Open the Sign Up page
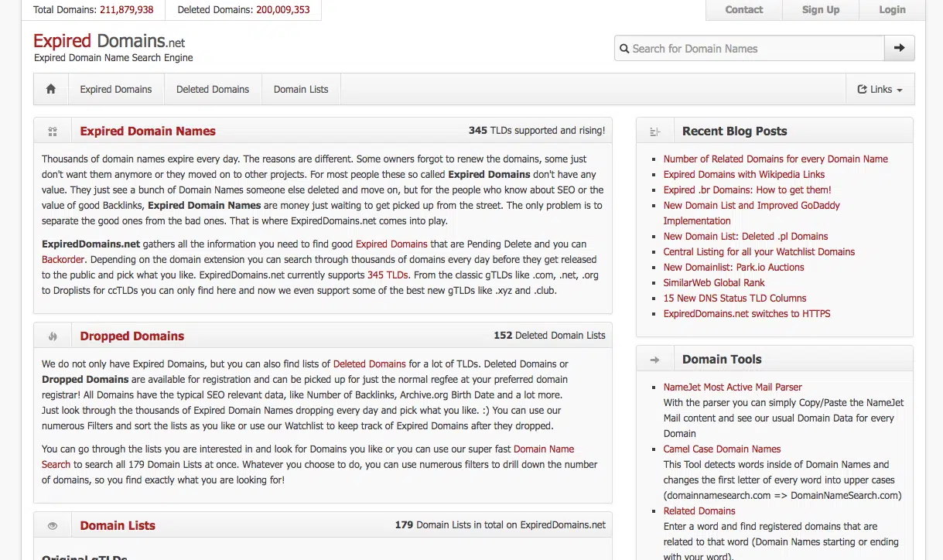 pos(821,9)
